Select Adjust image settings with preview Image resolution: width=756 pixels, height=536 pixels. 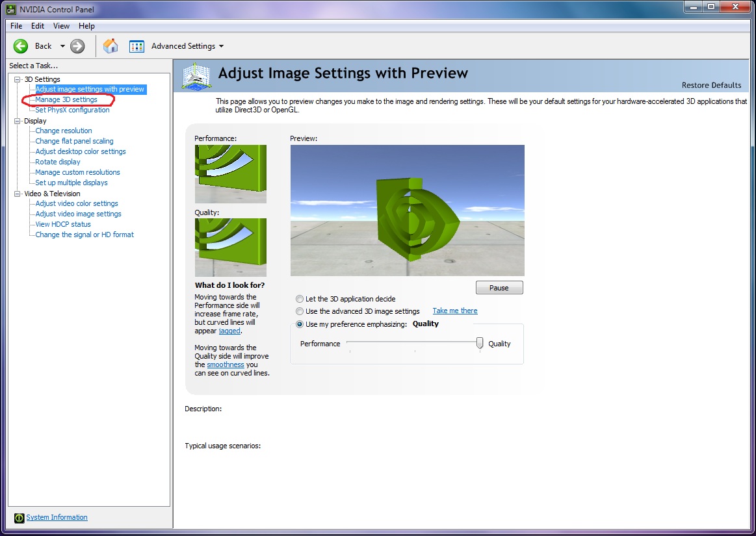(x=90, y=89)
